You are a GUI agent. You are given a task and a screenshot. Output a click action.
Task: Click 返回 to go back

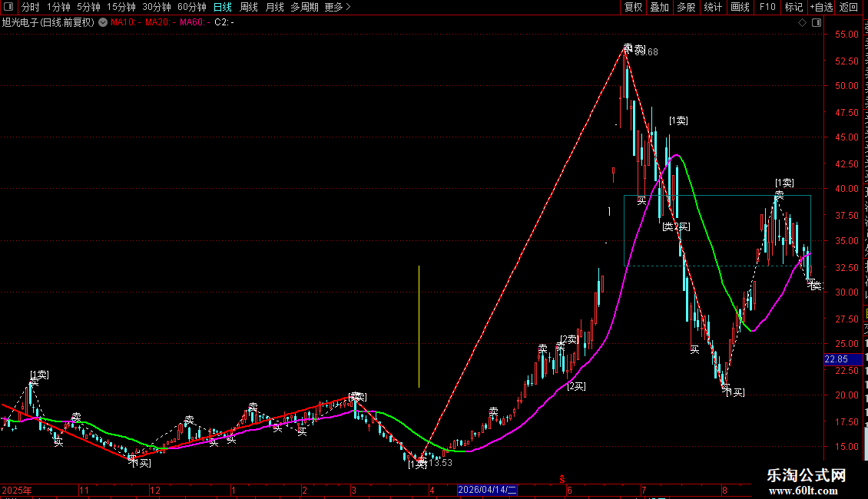click(849, 7)
